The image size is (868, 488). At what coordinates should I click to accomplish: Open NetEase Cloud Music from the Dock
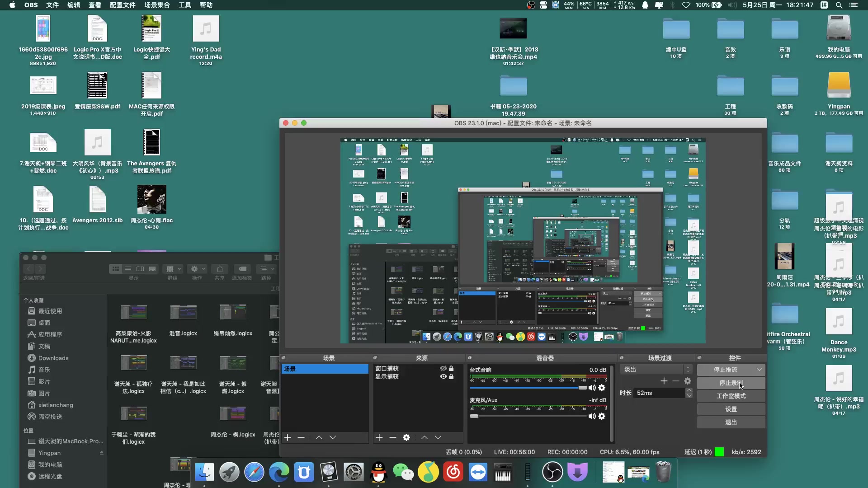(453, 472)
